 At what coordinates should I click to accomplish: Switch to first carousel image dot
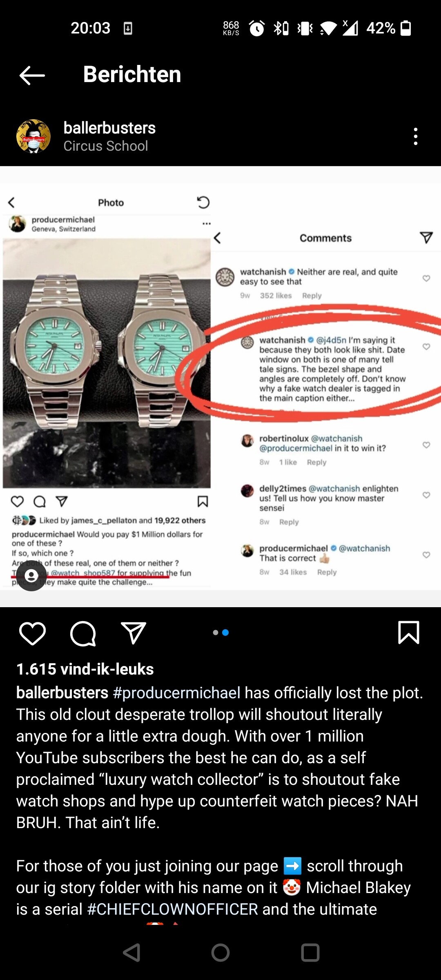[x=216, y=633]
